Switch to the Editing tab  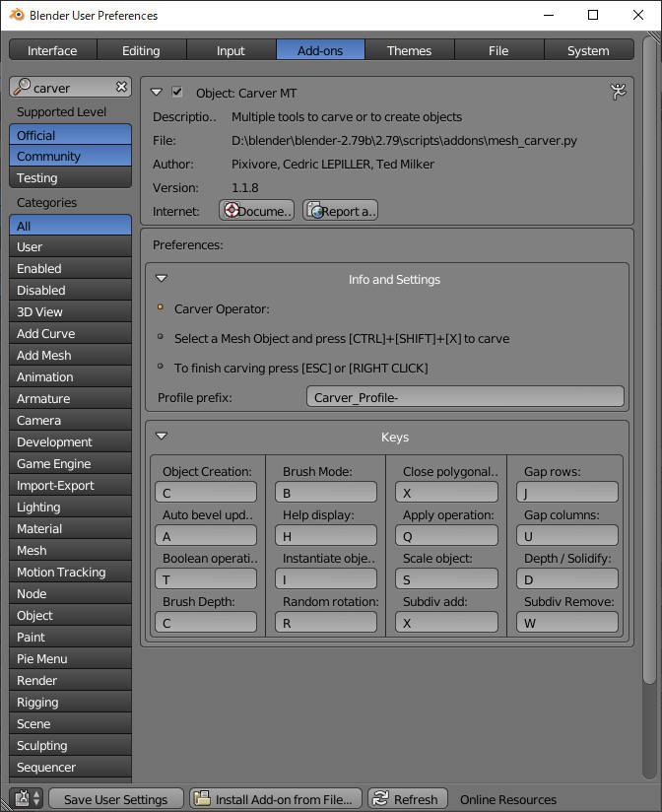tap(141, 50)
